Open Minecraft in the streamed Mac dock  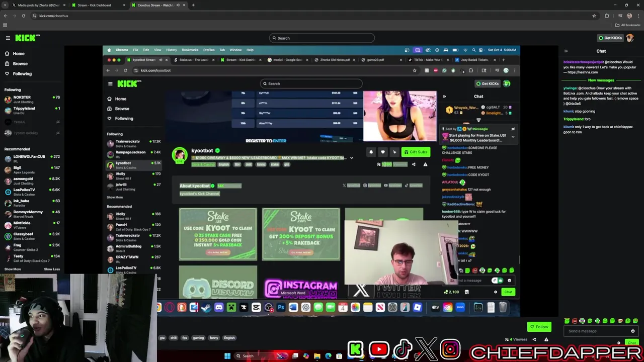click(231, 307)
